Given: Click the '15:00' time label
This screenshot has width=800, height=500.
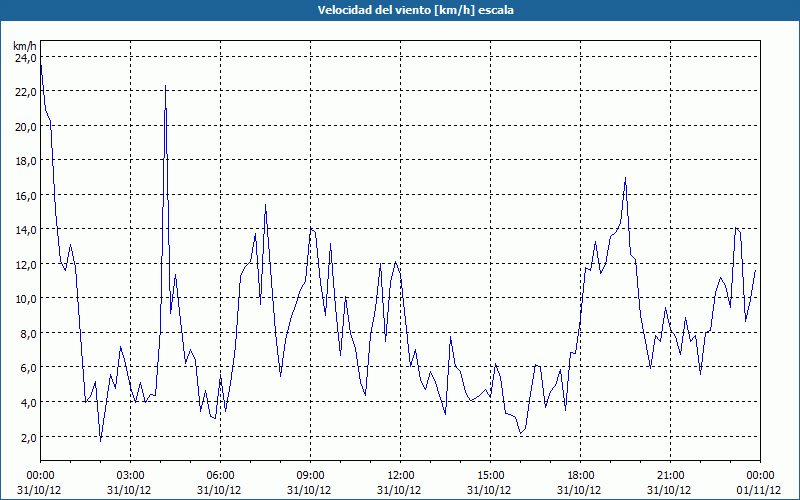Looking at the screenshot, I should 490,476.
